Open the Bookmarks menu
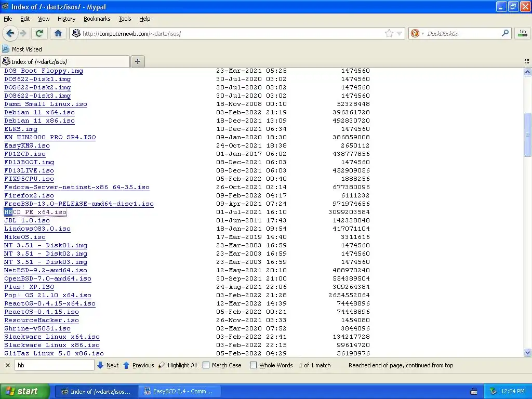 click(x=97, y=19)
